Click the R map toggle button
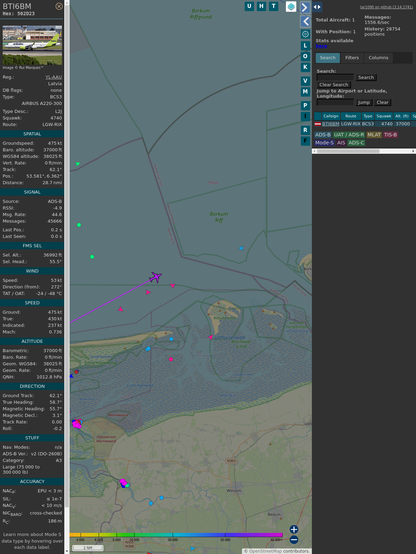Screen dimensions: 416x554 click(x=305, y=130)
